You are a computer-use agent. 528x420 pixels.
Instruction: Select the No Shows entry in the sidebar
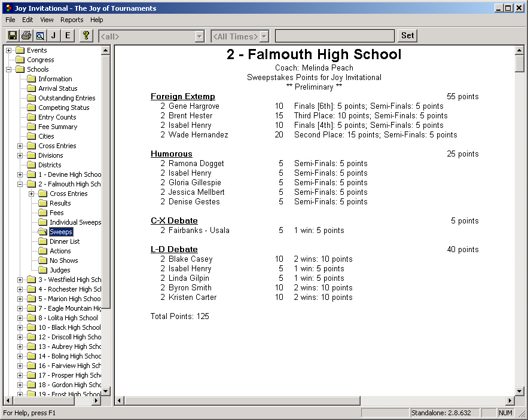[x=63, y=260]
